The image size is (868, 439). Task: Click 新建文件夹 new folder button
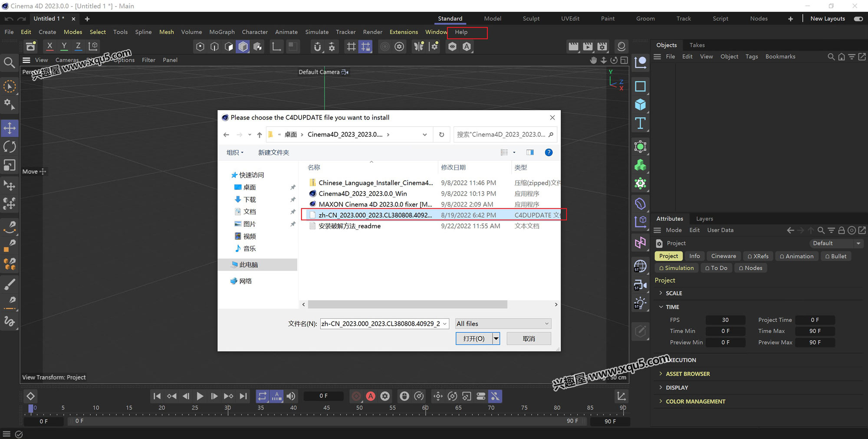(x=273, y=152)
